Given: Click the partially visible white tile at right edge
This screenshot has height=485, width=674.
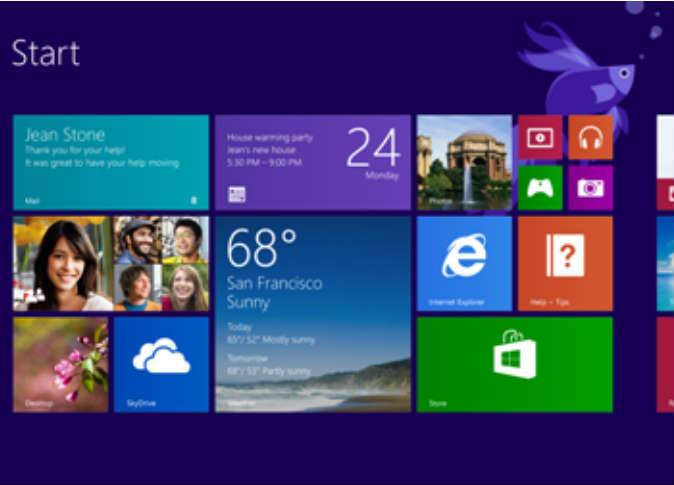Looking at the screenshot, I should [665, 162].
